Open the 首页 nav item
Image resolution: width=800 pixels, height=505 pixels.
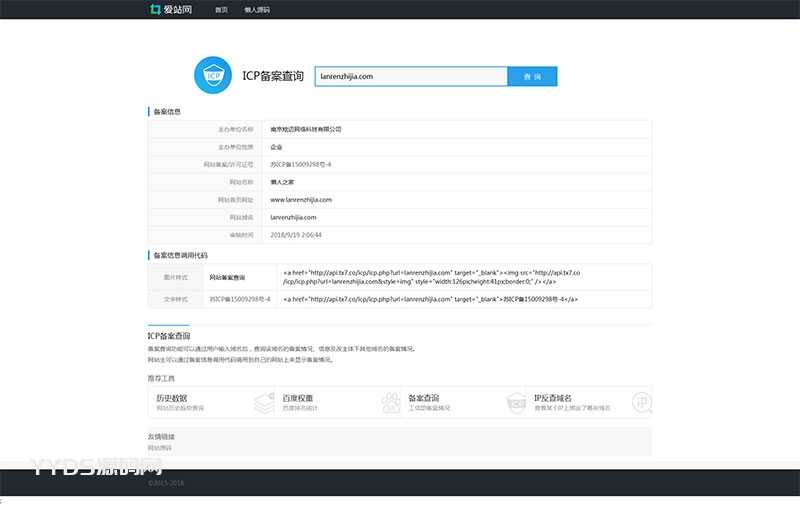(x=221, y=10)
